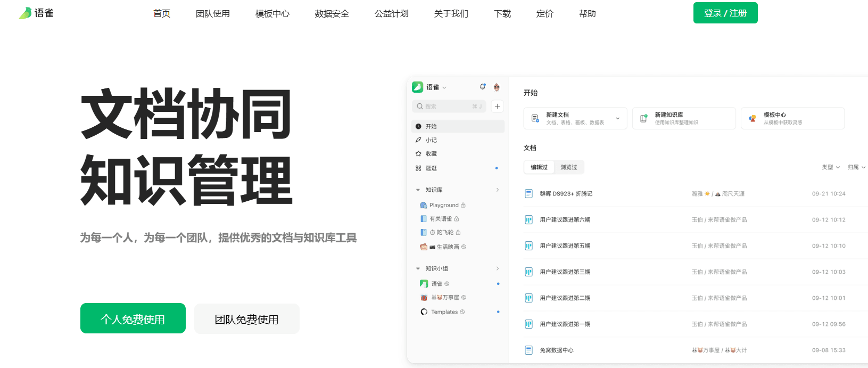Click the arrow at right of 知识库
The height and width of the screenshot is (368, 868).
pyautogui.click(x=498, y=190)
